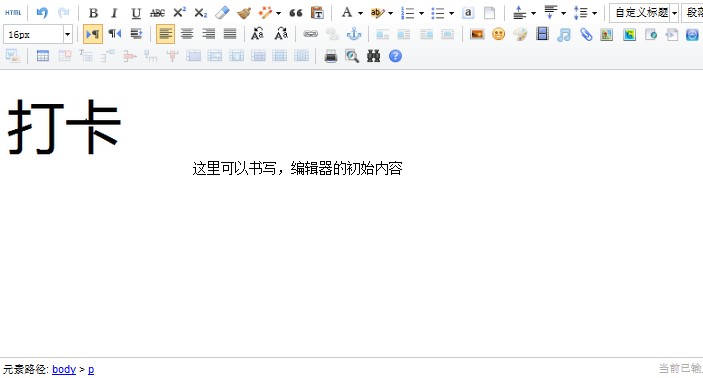Left-align the paragraph
Screen dimensions: 703x378
(165, 34)
